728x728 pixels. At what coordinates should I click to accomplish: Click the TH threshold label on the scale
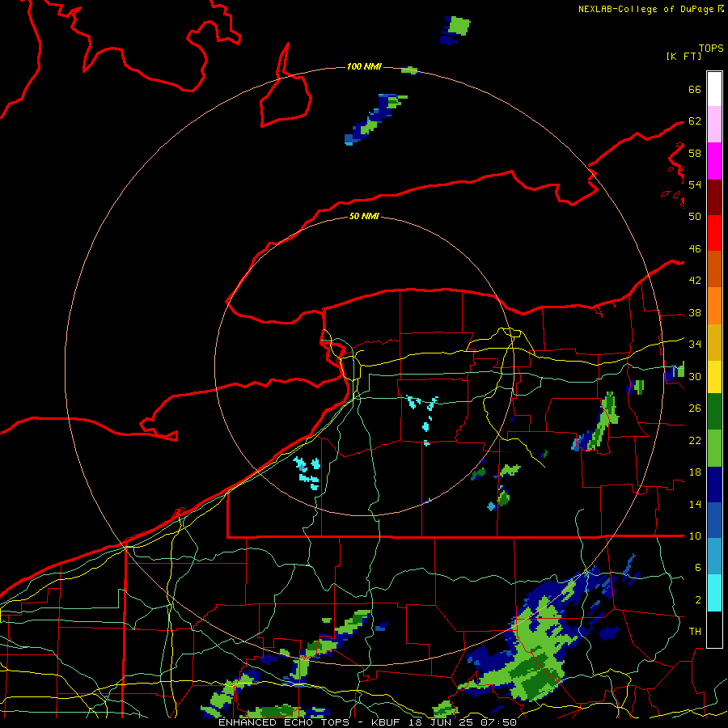click(x=695, y=632)
